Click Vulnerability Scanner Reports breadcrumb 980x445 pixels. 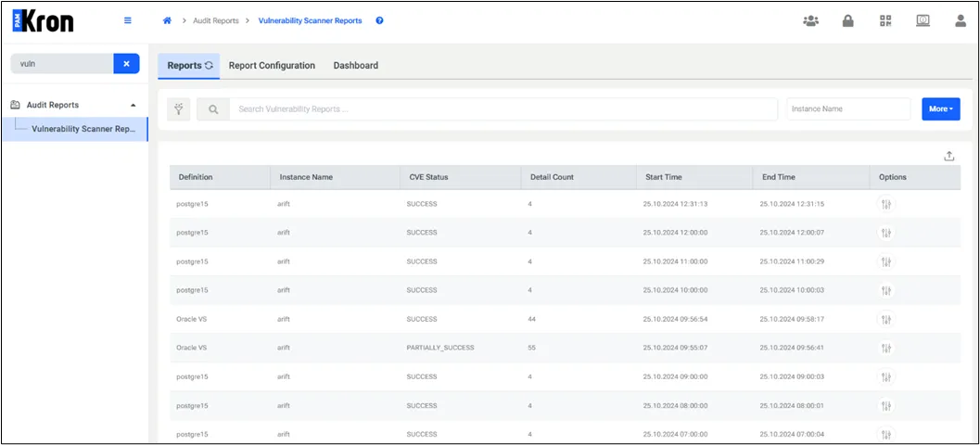click(310, 20)
